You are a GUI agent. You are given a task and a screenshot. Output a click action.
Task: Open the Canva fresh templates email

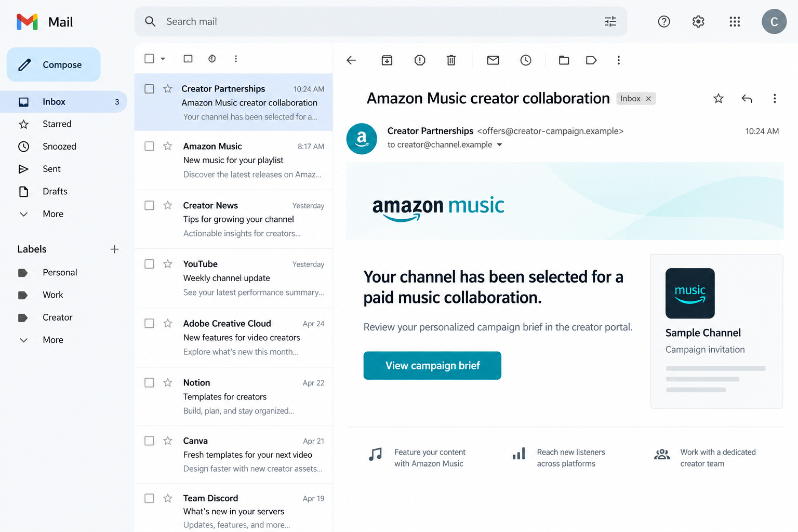click(x=233, y=455)
